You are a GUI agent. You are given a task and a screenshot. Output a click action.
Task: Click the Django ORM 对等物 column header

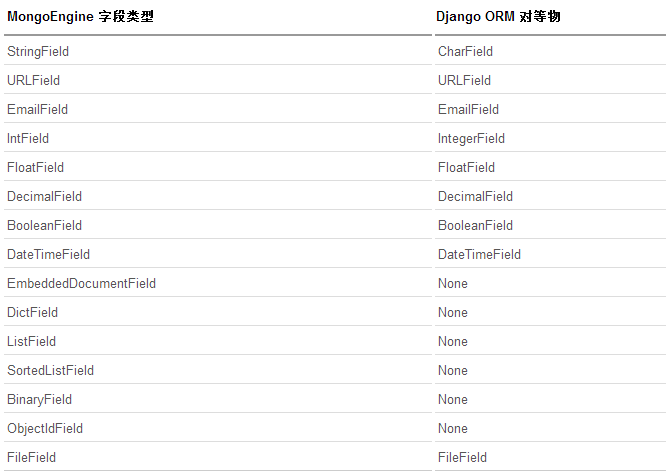(x=504, y=18)
